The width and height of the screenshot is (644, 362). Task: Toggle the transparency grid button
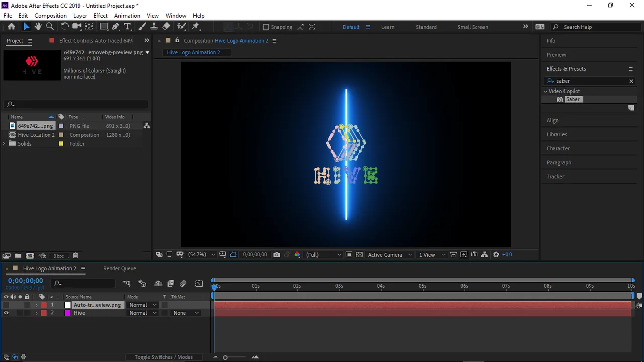[359, 255]
